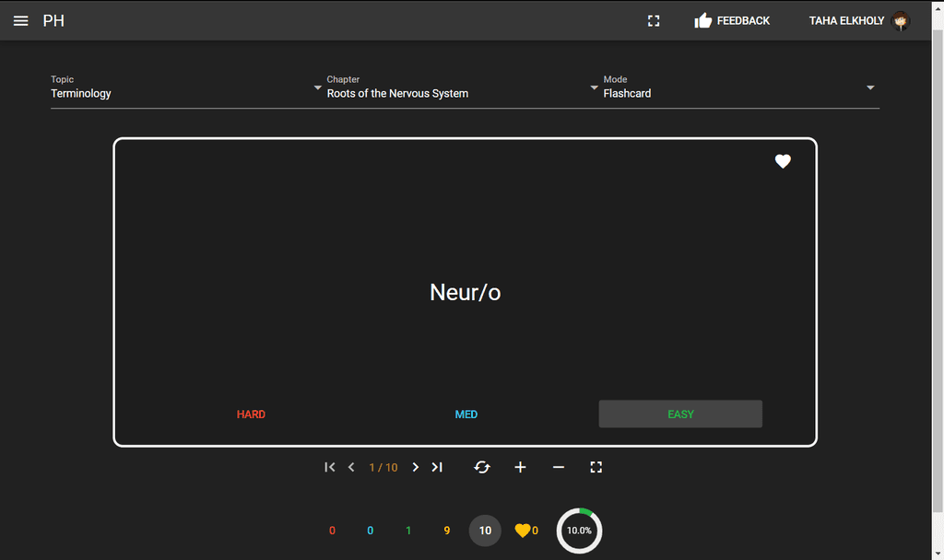
Task: Click the fullscreen icon in top bar
Action: click(x=654, y=20)
